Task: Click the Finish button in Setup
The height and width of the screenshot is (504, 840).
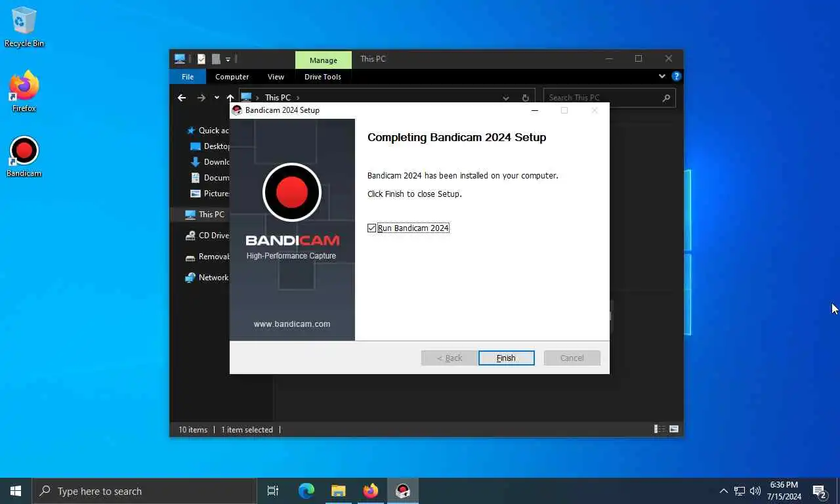Action: (x=506, y=358)
